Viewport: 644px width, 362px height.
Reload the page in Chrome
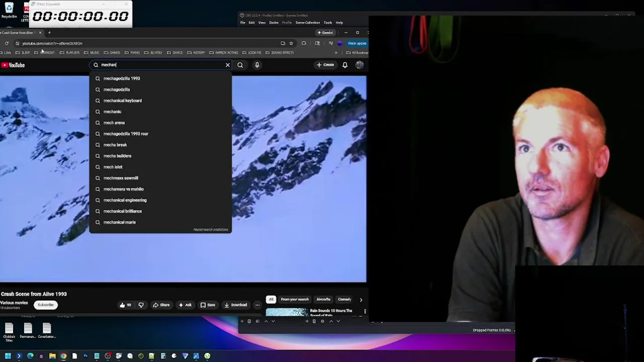[7, 43]
